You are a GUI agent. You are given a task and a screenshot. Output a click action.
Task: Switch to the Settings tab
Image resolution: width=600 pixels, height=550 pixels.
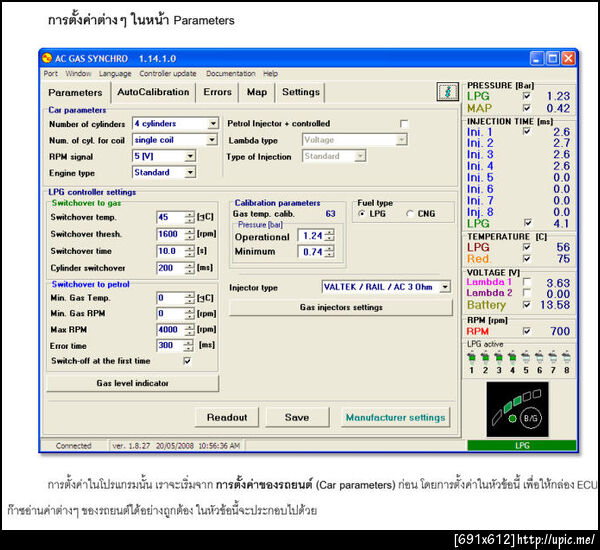(x=301, y=92)
